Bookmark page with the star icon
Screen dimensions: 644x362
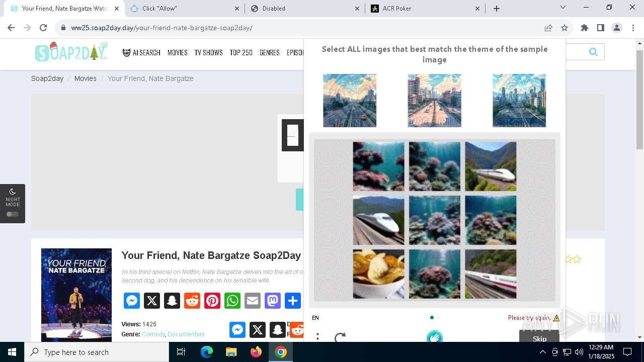[x=565, y=28]
